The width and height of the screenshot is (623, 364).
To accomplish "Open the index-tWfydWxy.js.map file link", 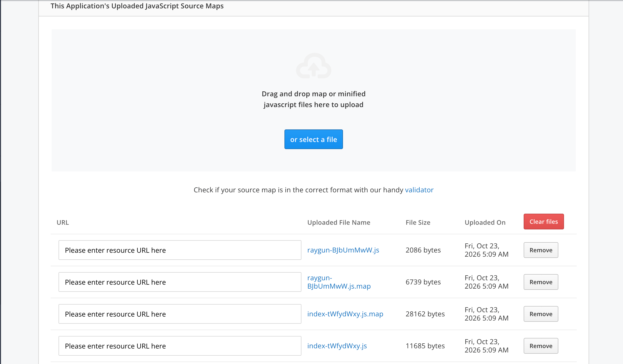I will pyautogui.click(x=345, y=314).
